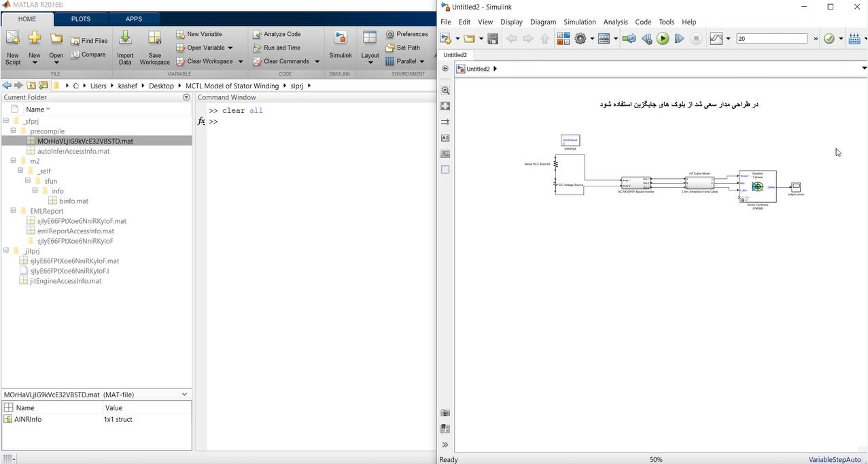Screen dimensions: 868x464
Task: Open the Library Browser in Simulink
Action: point(563,39)
